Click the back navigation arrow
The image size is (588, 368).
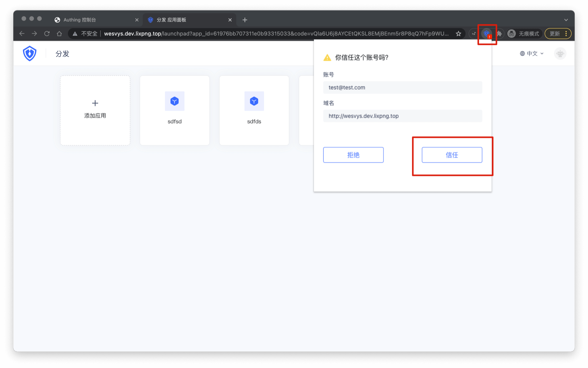22,34
